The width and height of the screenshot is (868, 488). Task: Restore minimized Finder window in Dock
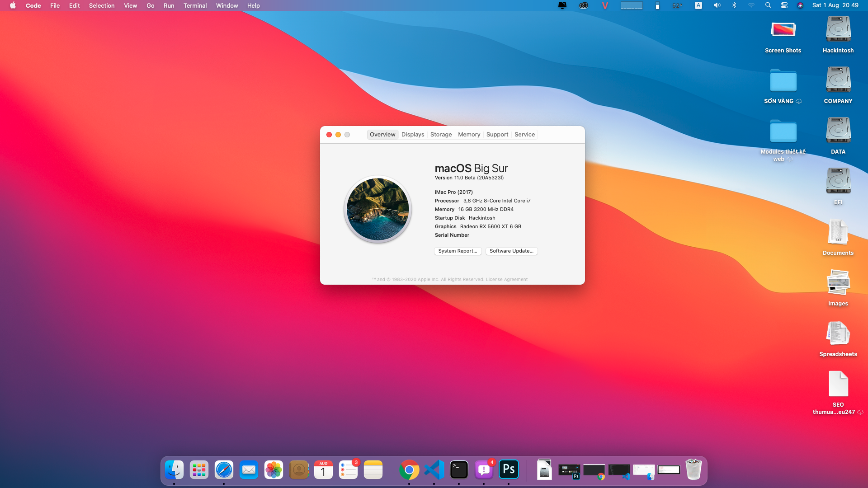(644, 471)
